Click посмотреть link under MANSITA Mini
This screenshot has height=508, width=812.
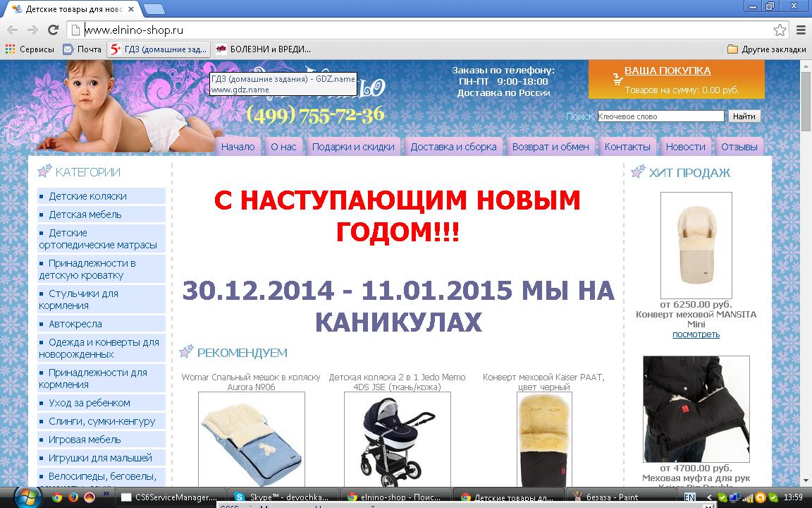[x=696, y=334]
